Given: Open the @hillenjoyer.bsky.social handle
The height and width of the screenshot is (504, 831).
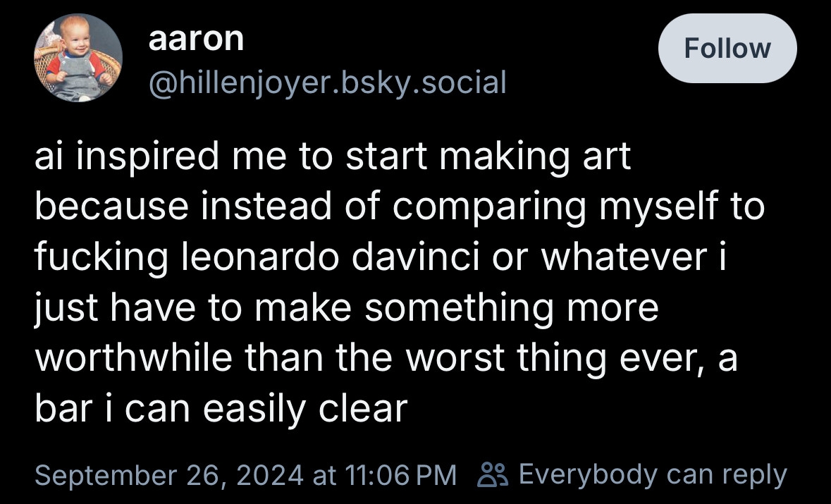Looking at the screenshot, I should tap(328, 83).
